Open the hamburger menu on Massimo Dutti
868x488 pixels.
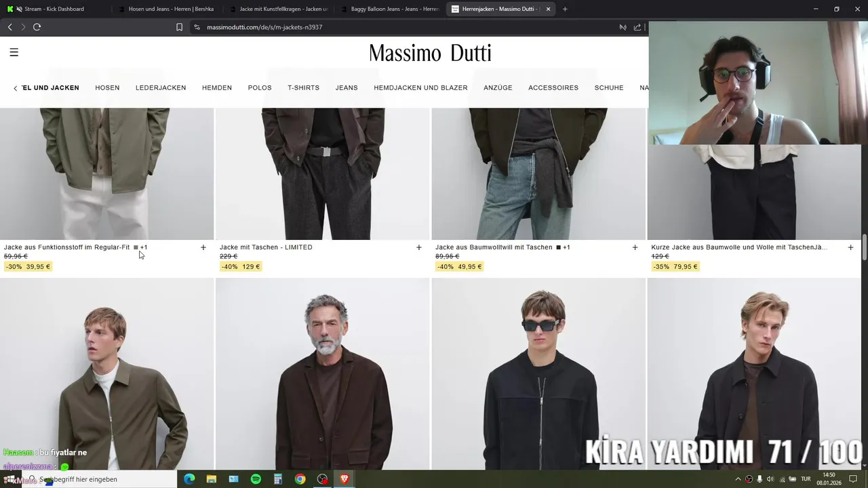14,52
